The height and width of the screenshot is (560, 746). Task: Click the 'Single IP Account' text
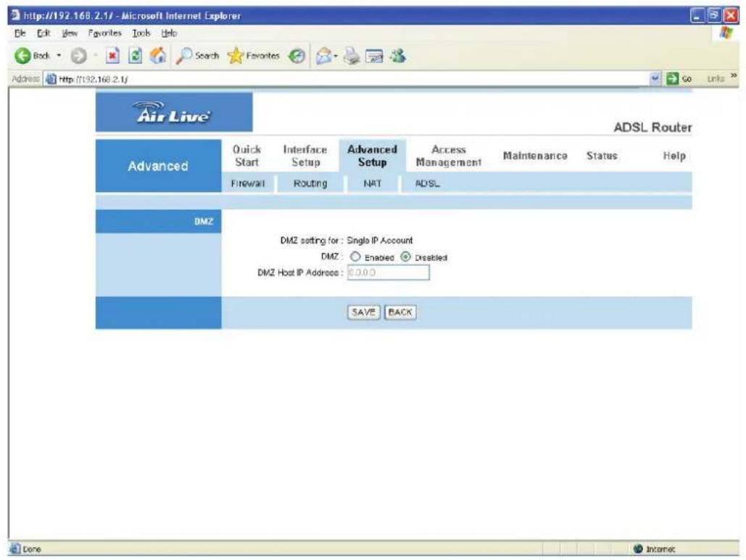click(380, 241)
